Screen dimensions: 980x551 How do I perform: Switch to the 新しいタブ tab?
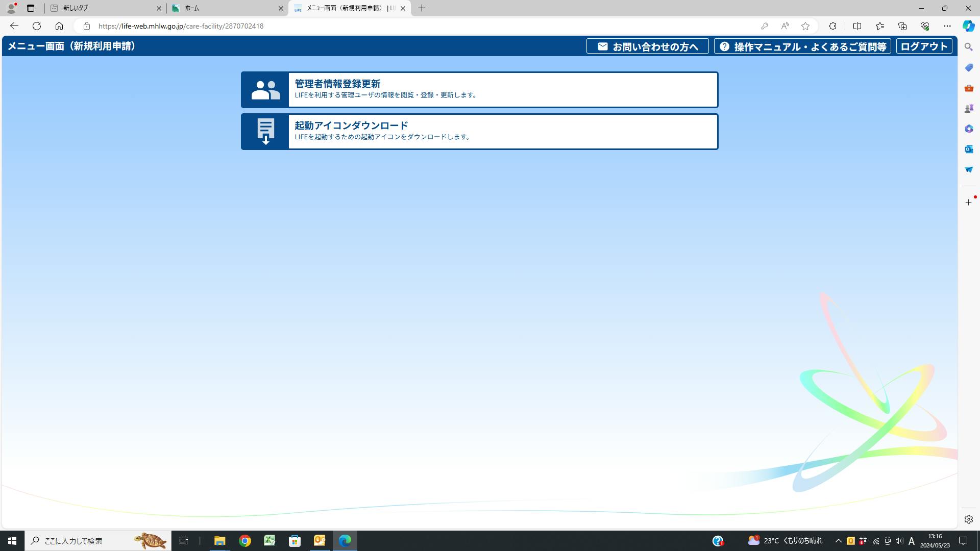tap(102, 8)
